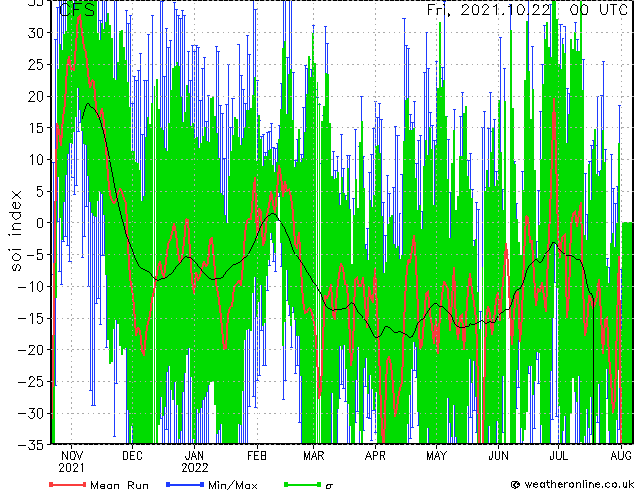Select the NOV 2021 axis label
The image size is (634, 490).
[72, 462]
